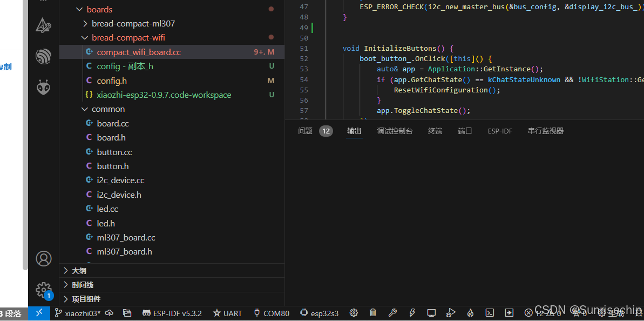This screenshot has width=644, height=321.
Task: Click line number 51 in editor gutter
Action: click(x=304, y=49)
